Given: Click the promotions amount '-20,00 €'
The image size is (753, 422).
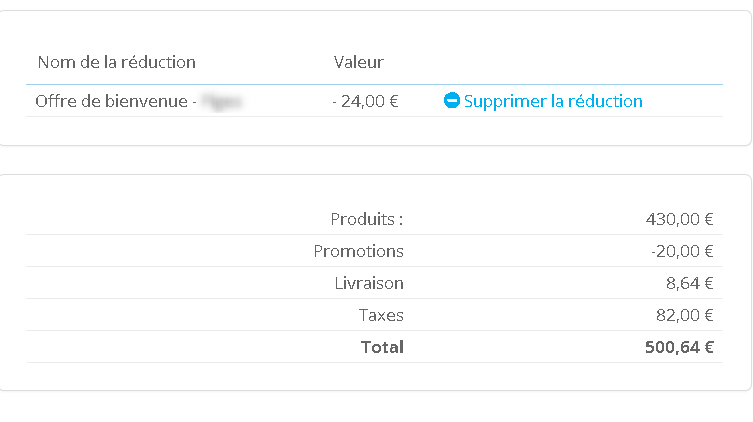Looking at the screenshot, I should click(681, 251).
